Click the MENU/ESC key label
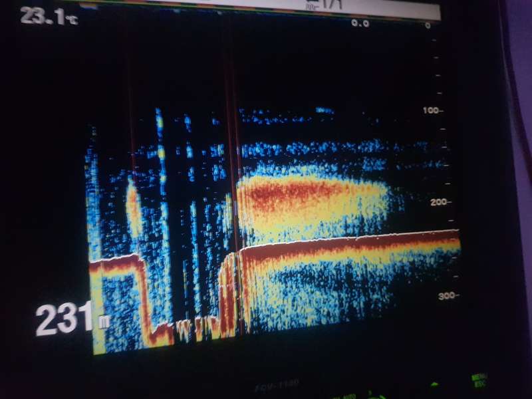532x399 pixels. tap(479, 379)
